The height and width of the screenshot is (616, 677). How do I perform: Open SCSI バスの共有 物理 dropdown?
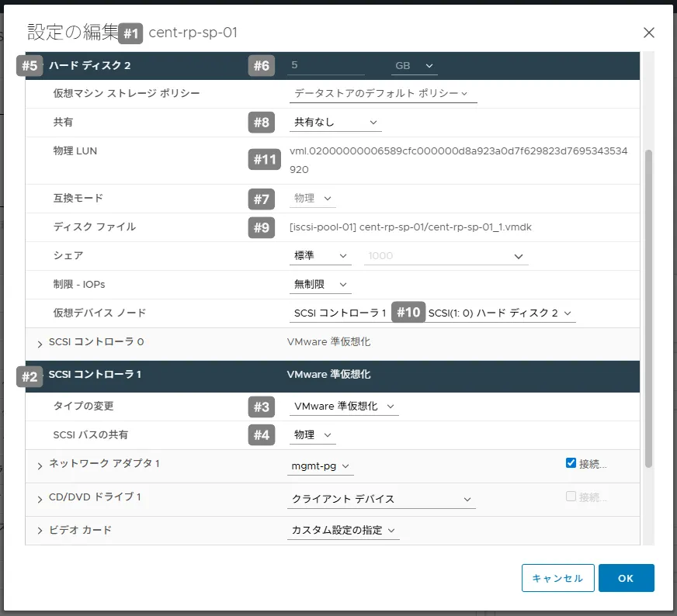click(x=313, y=435)
